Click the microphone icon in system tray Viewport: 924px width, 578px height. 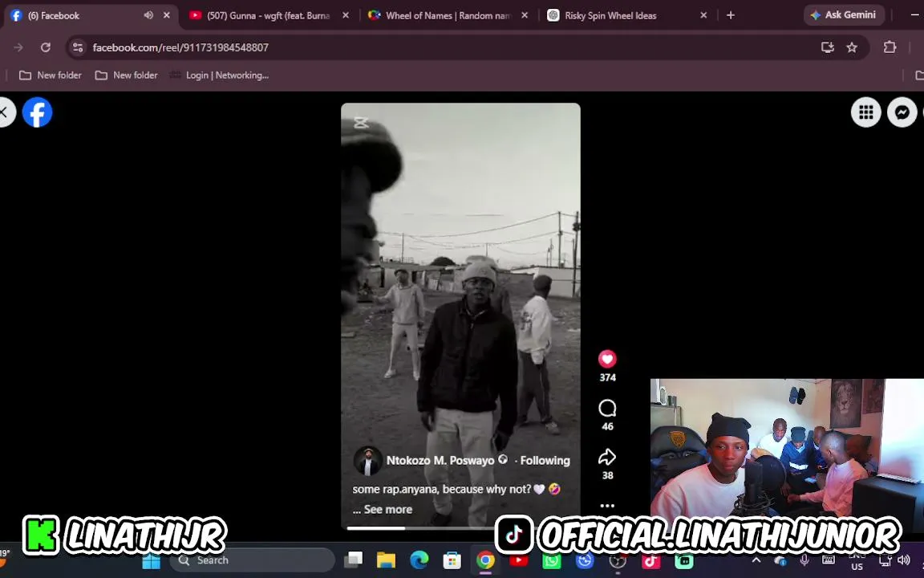[804, 560]
